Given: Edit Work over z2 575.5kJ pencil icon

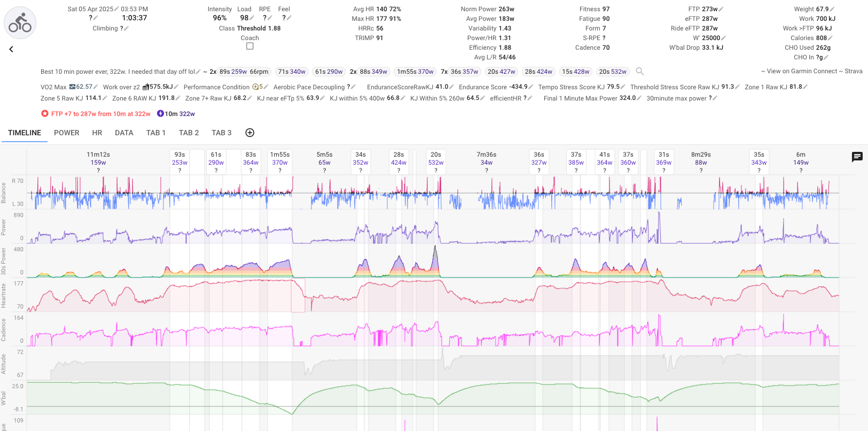Looking at the screenshot, I should (176, 87).
